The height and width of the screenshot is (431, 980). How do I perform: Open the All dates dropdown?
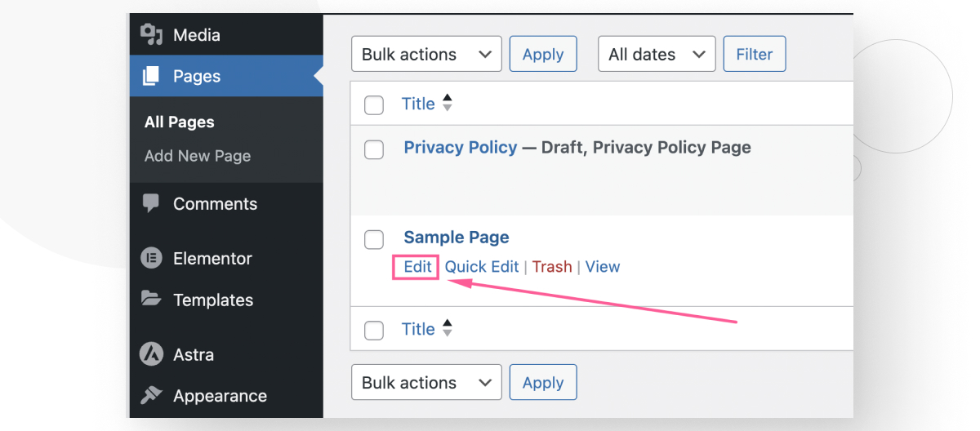657,54
